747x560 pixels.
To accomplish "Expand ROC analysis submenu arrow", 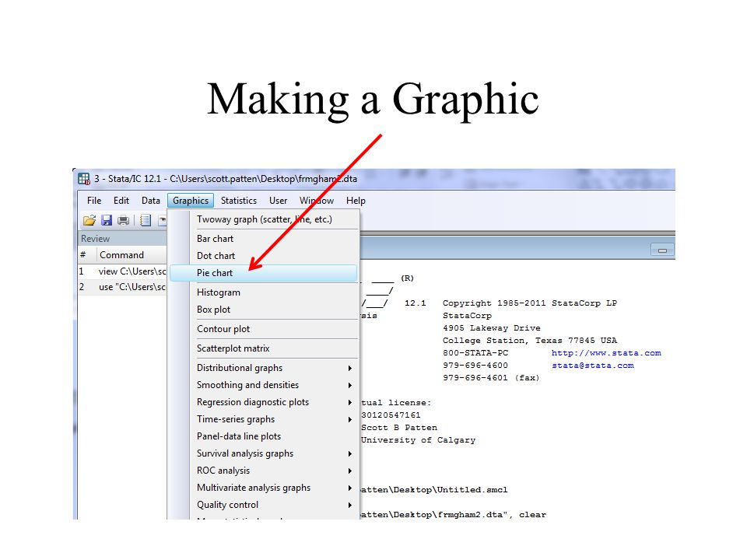I will pyautogui.click(x=349, y=471).
